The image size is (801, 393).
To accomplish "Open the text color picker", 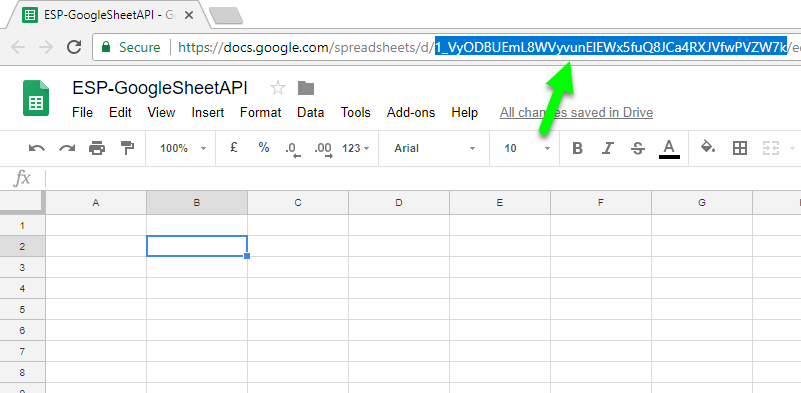I will 669,149.
